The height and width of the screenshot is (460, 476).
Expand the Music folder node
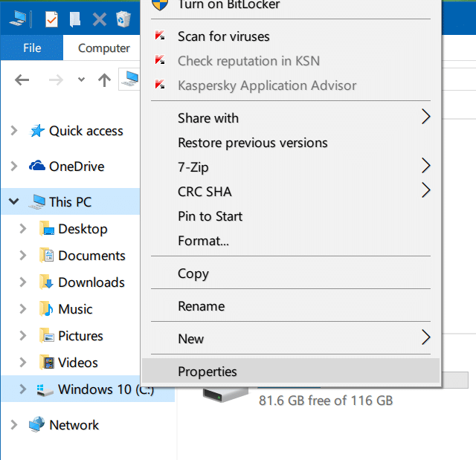point(22,308)
